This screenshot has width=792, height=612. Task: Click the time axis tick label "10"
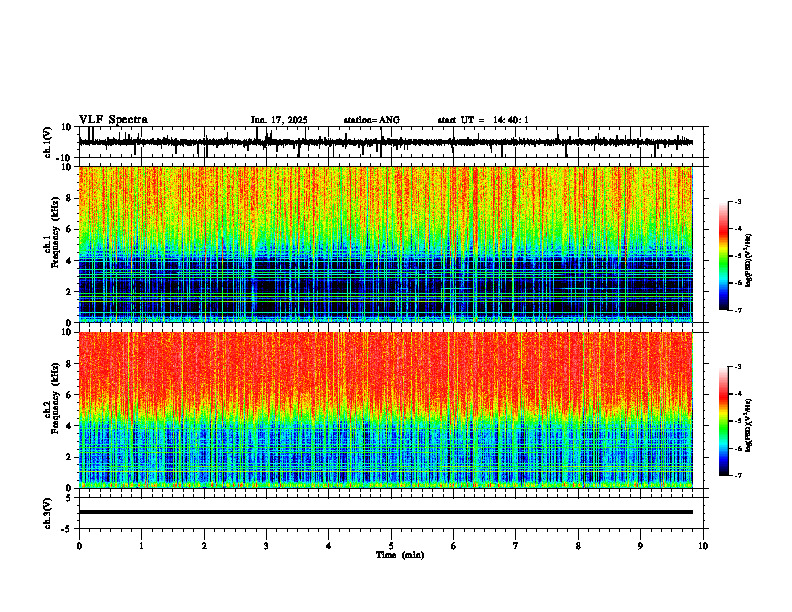pyautogui.click(x=703, y=546)
